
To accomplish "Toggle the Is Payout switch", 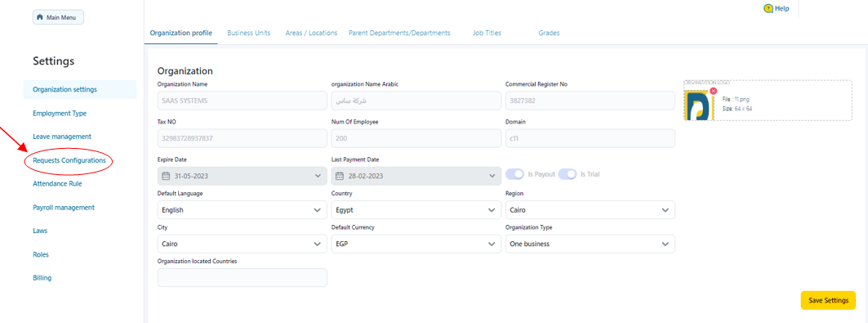I will pyautogui.click(x=515, y=174).
